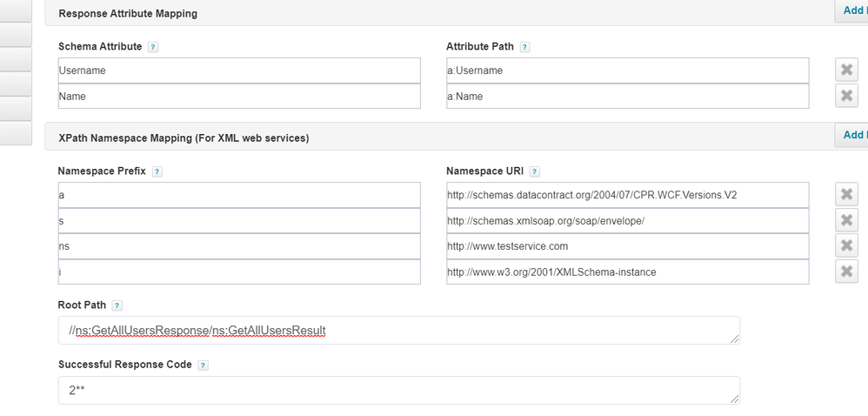Show help for Namespace URI

coord(534,171)
